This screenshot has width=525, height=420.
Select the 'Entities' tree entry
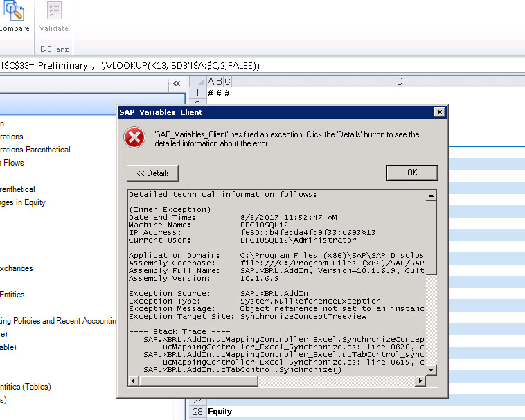pos(12,295)
